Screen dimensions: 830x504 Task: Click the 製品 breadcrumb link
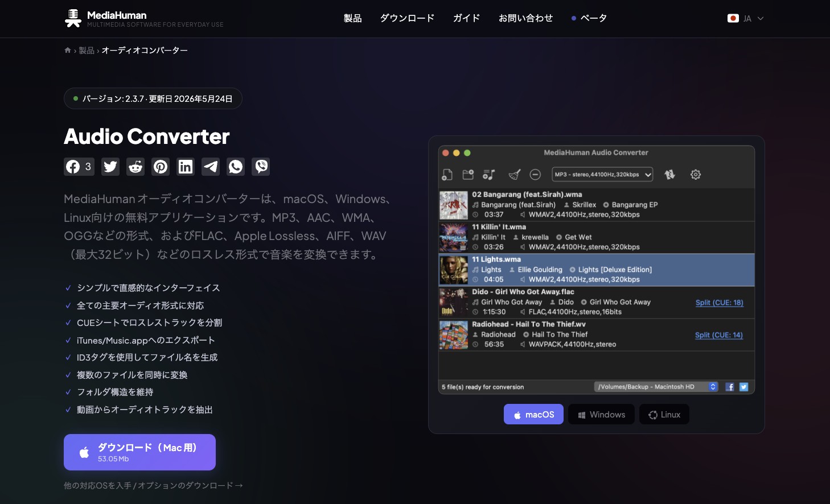[x=87, y=50]
